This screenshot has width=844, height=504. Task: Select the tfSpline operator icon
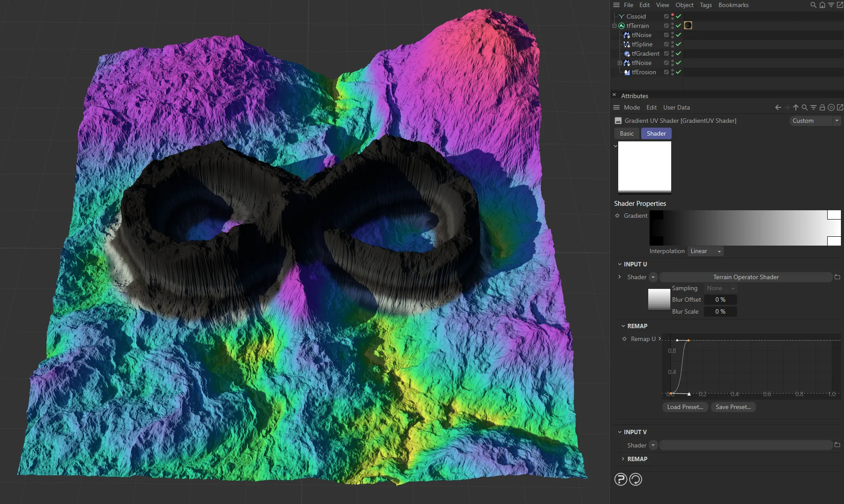[x=627, y=45]
